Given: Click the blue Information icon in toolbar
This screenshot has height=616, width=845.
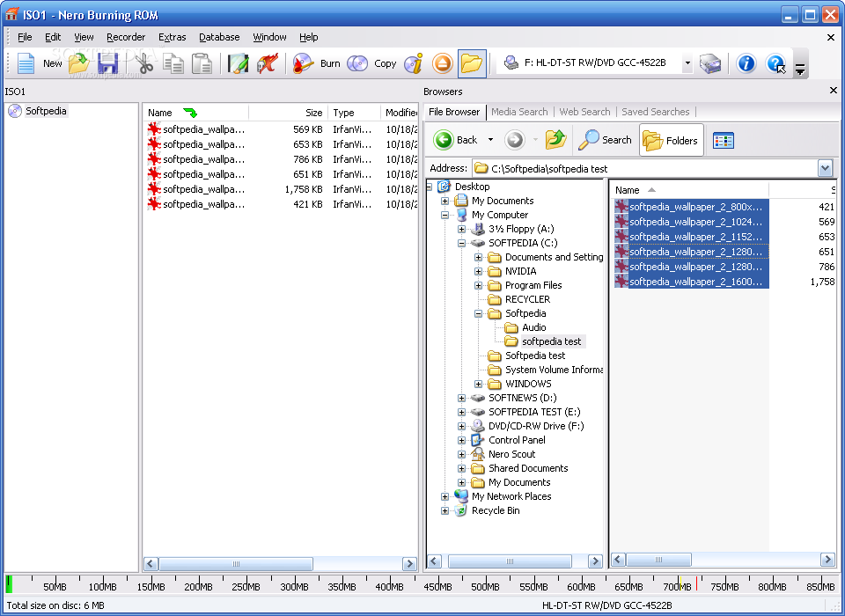Looking at the screenshot, I should [746, 63].
